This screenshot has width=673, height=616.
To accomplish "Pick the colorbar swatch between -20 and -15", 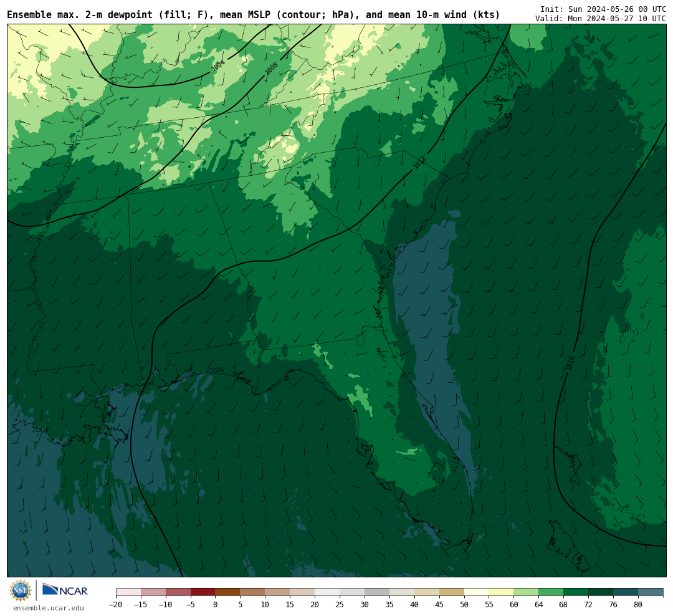I will (x=128, y=592).
